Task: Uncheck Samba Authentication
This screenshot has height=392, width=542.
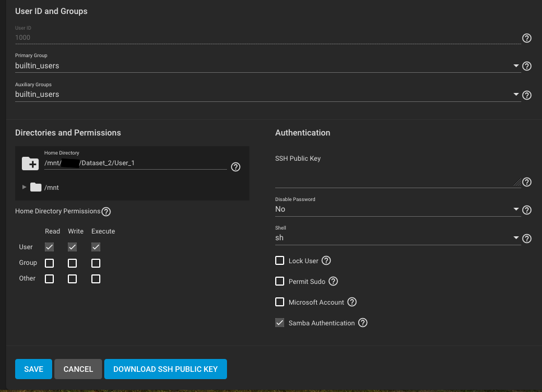Action: click(x=280, y=323)
